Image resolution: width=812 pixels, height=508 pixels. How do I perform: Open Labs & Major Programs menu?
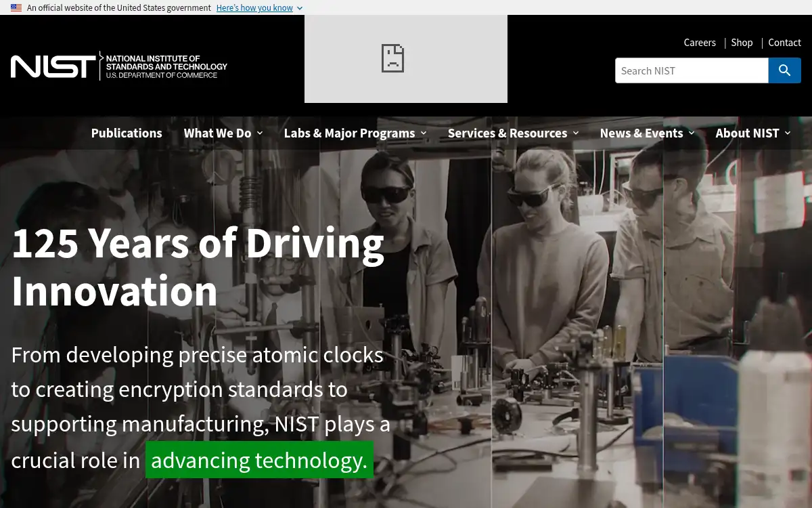349,133
